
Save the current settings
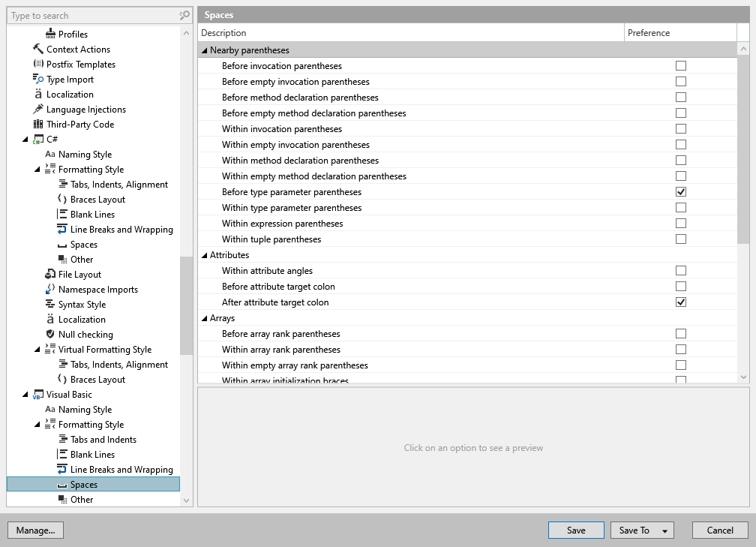(576, 530)
